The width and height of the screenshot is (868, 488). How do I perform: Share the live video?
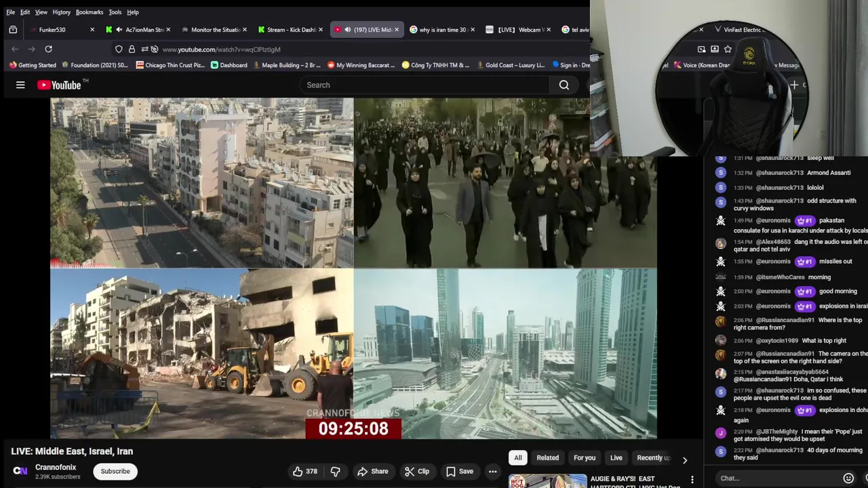point(373,471)
